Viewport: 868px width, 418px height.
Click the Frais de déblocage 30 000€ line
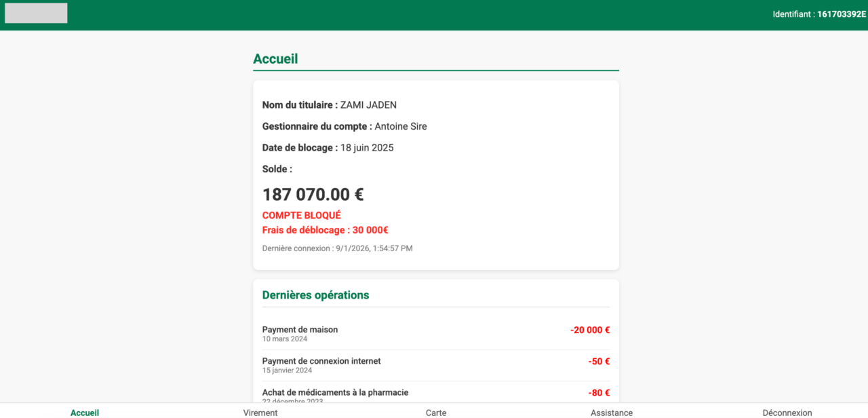coord(325,230)
